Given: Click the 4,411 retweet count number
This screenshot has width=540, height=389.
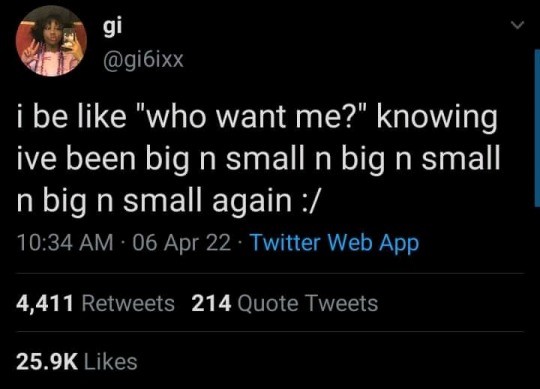Looking at the screenshot, I should point(45,304).
